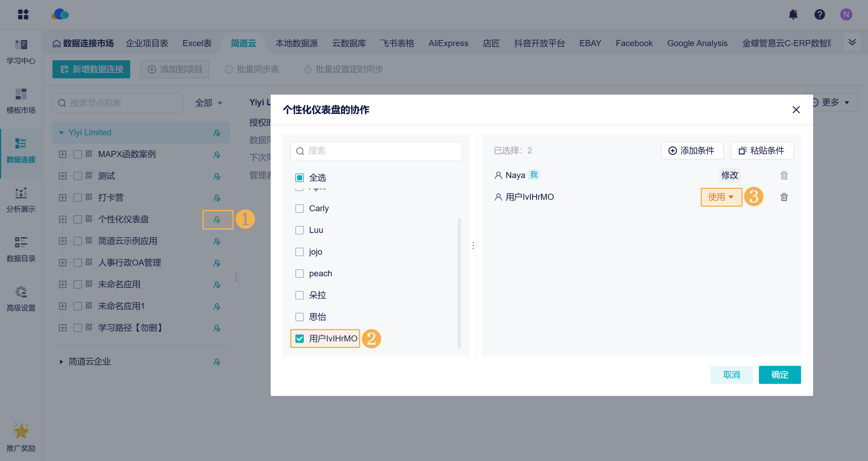The image size is (868, 461).
Task: Open the user avatar N
Action: click(x=846, y=14)
